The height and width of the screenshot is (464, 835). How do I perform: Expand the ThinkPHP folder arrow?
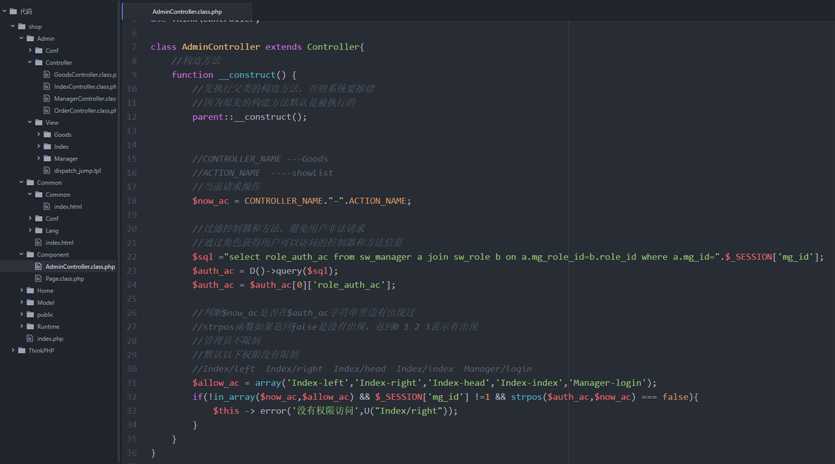click(13, 350)
